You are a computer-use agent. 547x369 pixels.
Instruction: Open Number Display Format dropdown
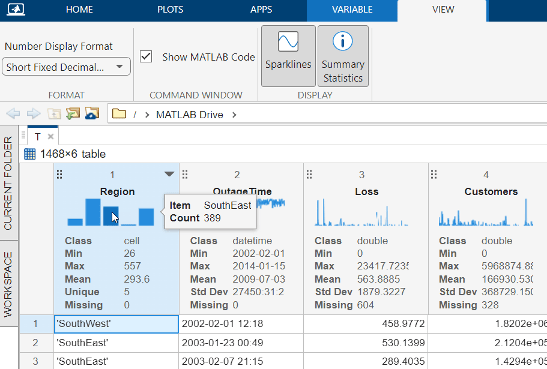[66, 67]
